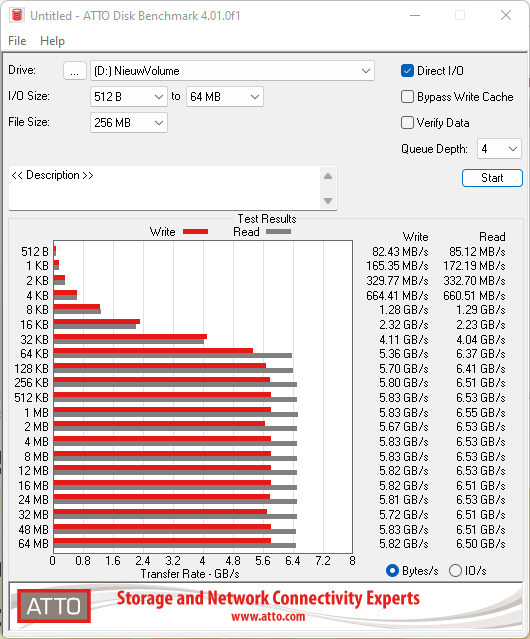
Task: Open the File menu
Action: [x=17, y=41]
